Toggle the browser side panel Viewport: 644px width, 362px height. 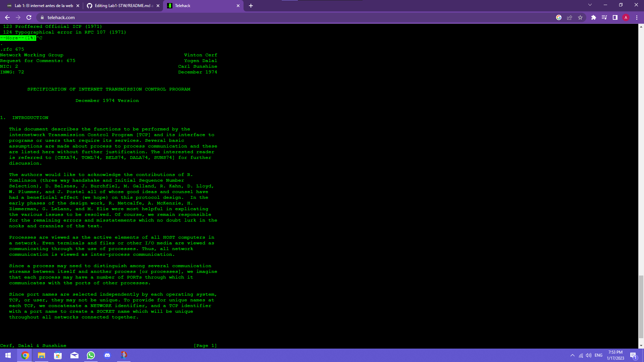pyautogui.click(x=615, y=17)
